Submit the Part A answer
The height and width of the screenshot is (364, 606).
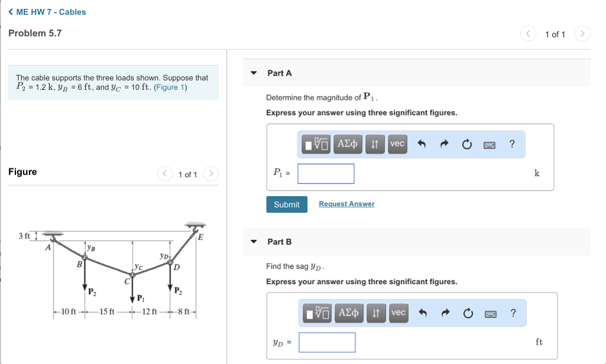pos(286,204)
